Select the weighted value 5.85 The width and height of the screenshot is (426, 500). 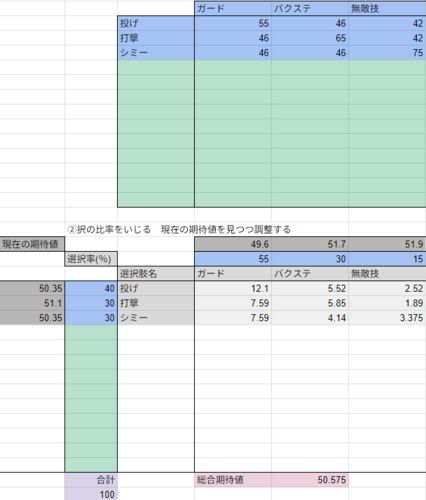tap(310, 303)
